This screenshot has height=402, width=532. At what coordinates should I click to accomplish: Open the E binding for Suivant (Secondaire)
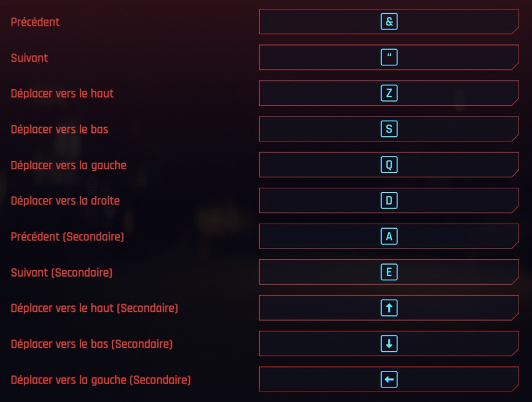click(389, 272)
